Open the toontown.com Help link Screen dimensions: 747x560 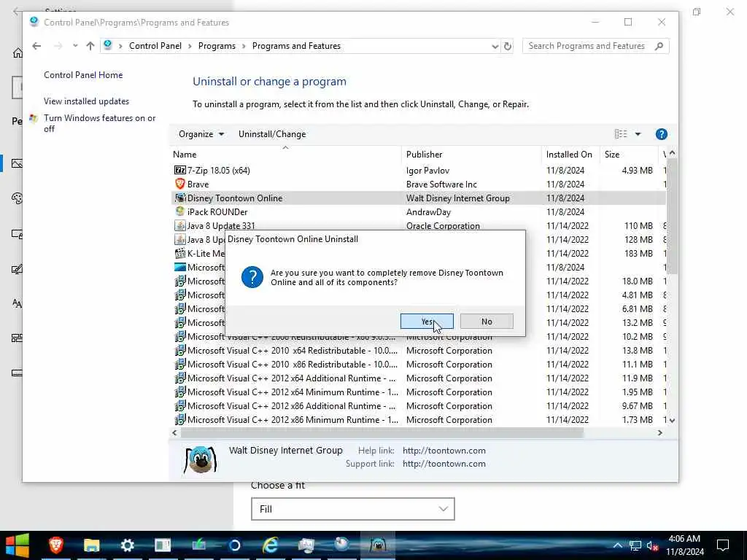click(x=444, y=451)
